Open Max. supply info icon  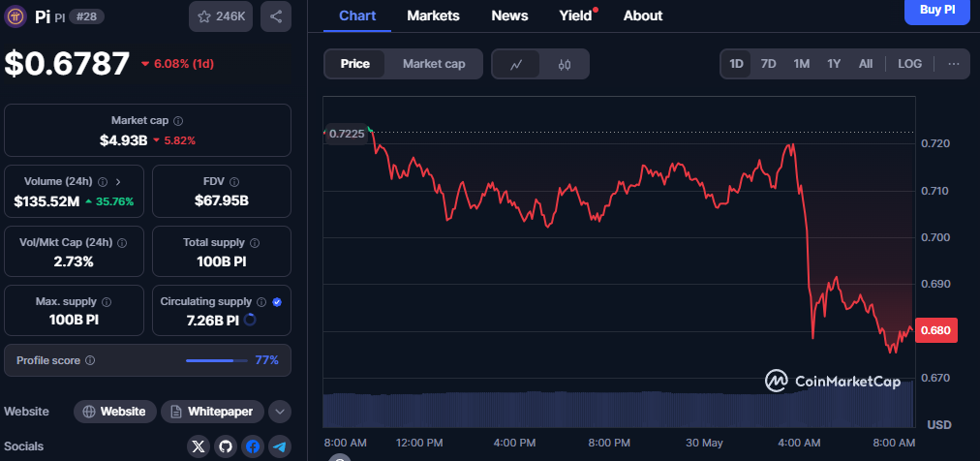[x=107, y=302]
